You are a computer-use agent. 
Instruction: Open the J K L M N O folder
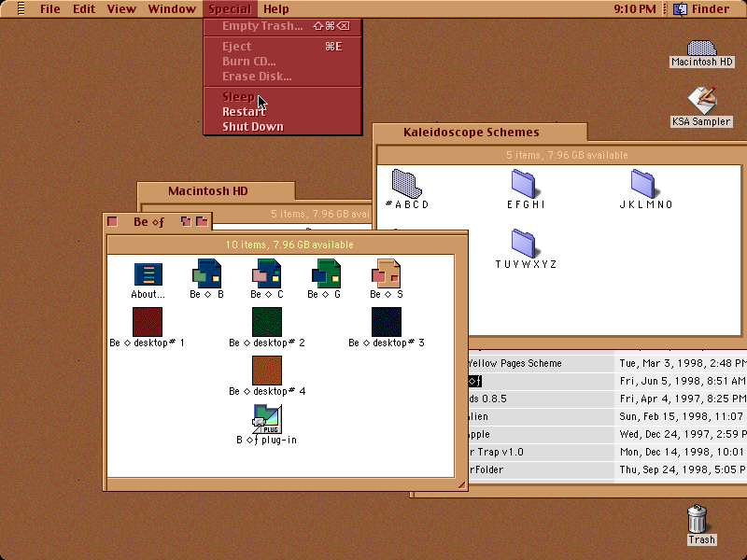point(645,184)
